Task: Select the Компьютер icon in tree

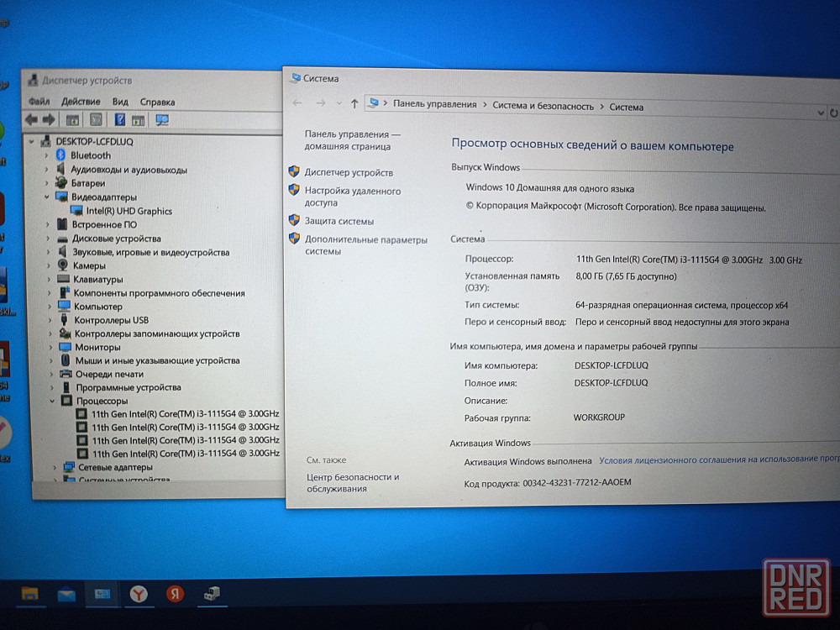Action: pos(65,306)
